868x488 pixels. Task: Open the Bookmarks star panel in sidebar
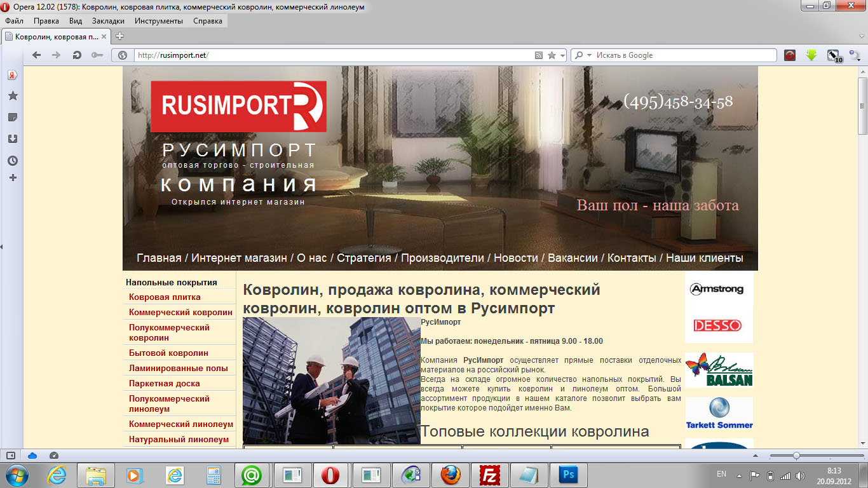coord(12,96)
